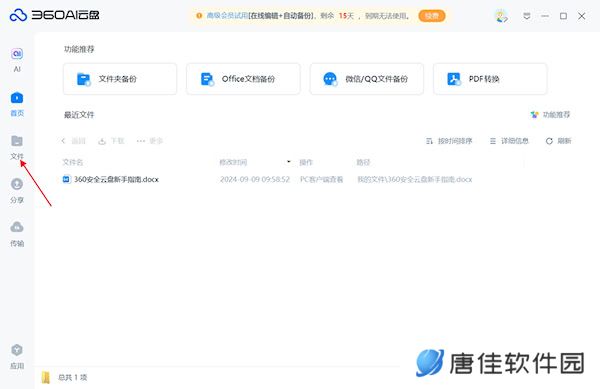Open the user account avatar

click(501, 16)
